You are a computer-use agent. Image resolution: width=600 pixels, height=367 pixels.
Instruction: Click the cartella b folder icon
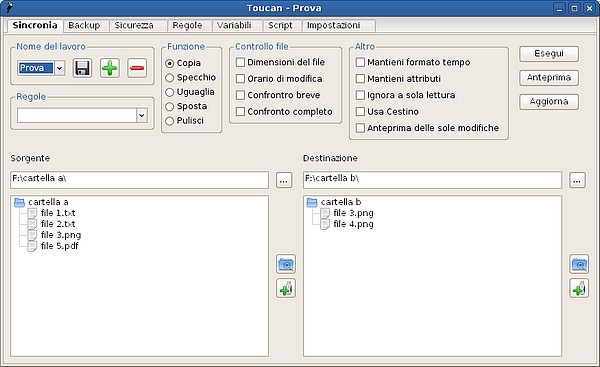coord(312,202)
